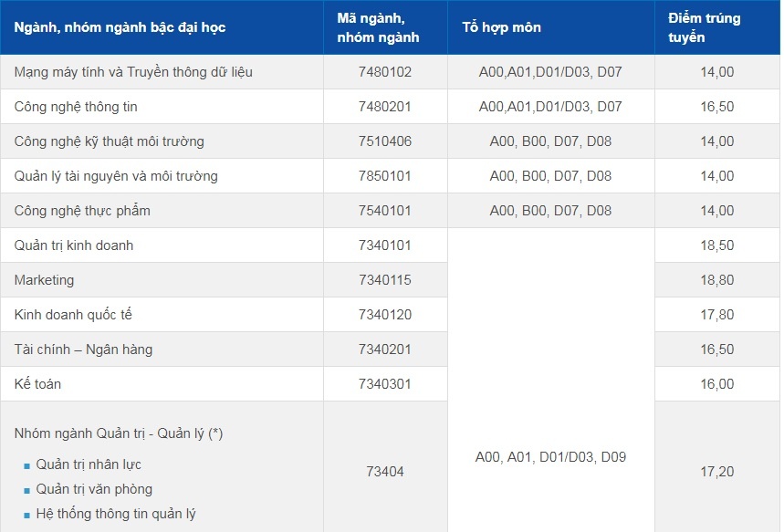Click the code 7480201
Viewport: 784px width, 532px height.
[385, 106]
